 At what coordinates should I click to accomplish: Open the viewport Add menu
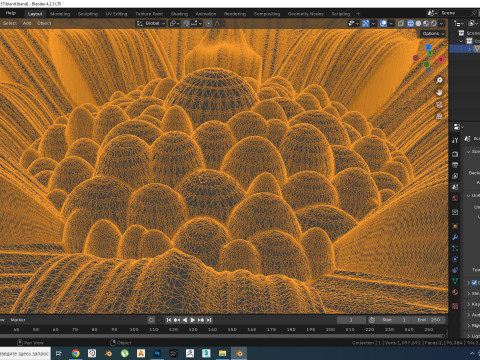[x=27, y=23]
